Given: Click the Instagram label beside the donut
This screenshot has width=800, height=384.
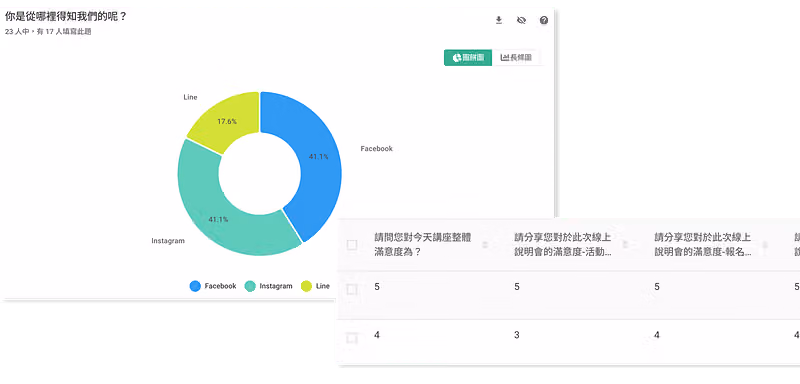Looking at the screenshot, I should pyautogui.click(x=168, y=241).
